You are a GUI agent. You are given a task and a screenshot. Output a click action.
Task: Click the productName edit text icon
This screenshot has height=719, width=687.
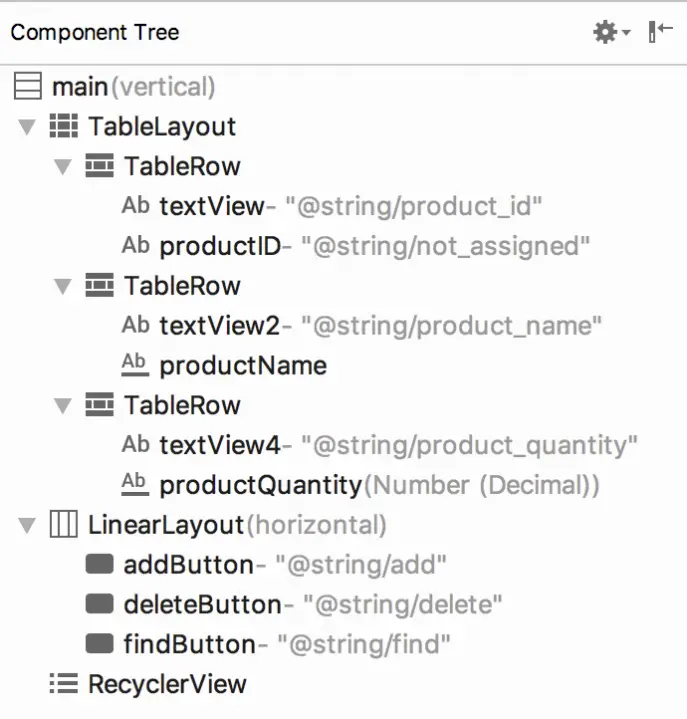[x=134, y=365]
